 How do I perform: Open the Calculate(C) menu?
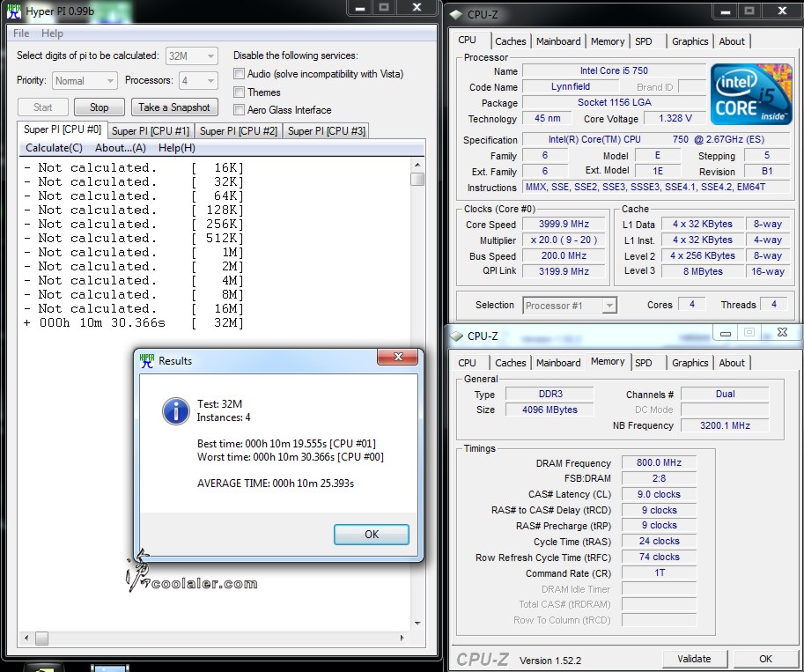[54, 148]
